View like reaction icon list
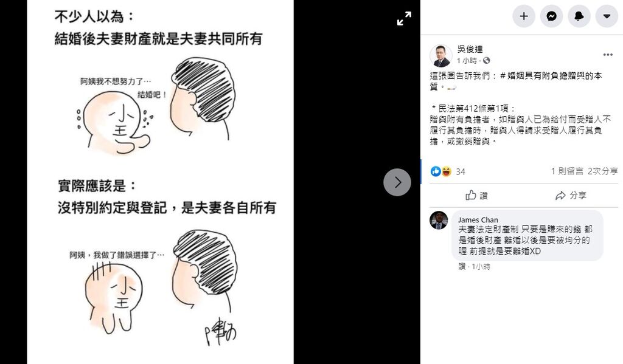Screen dimensions: 623x364 click(436, 171)
